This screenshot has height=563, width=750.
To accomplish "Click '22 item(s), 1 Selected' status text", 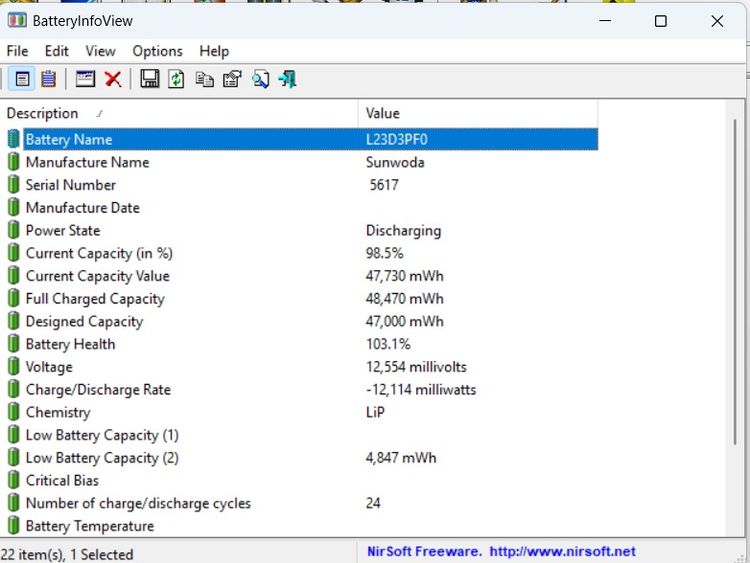I will click(x=67, y=554).
